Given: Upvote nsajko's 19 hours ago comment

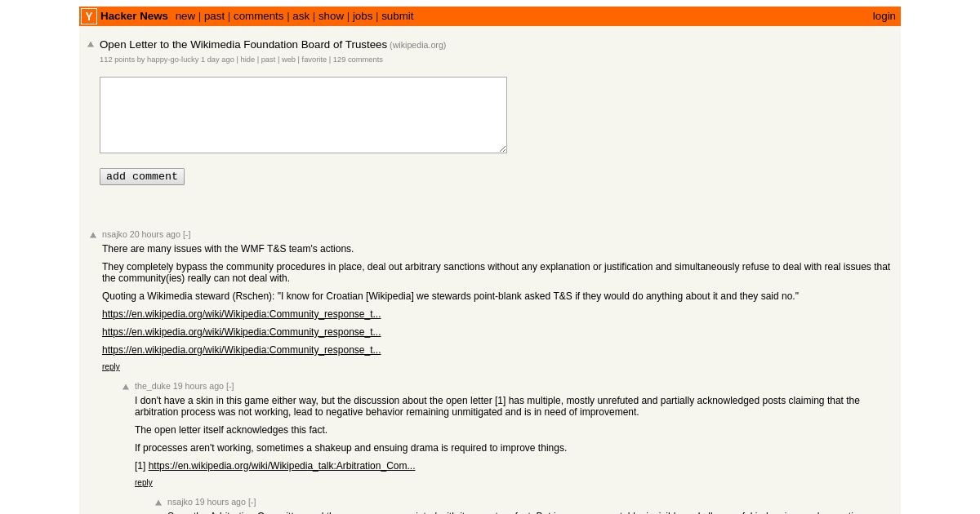Looking at the screenshot, I should pos(158,503).
